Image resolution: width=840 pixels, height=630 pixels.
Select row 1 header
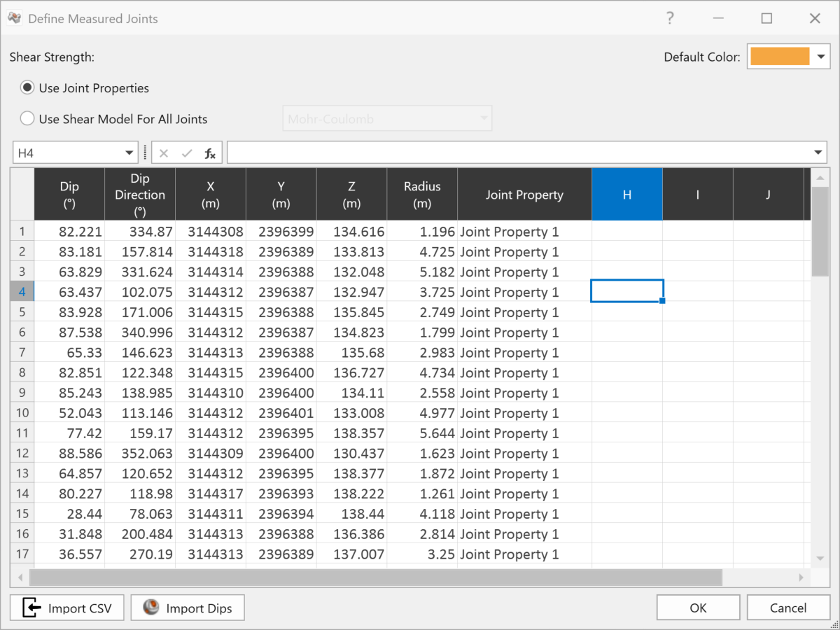coord(22,232)
